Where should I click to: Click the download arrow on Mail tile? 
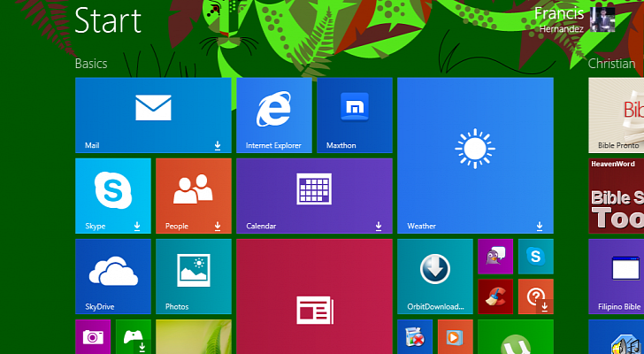click(x=218, y=145)
